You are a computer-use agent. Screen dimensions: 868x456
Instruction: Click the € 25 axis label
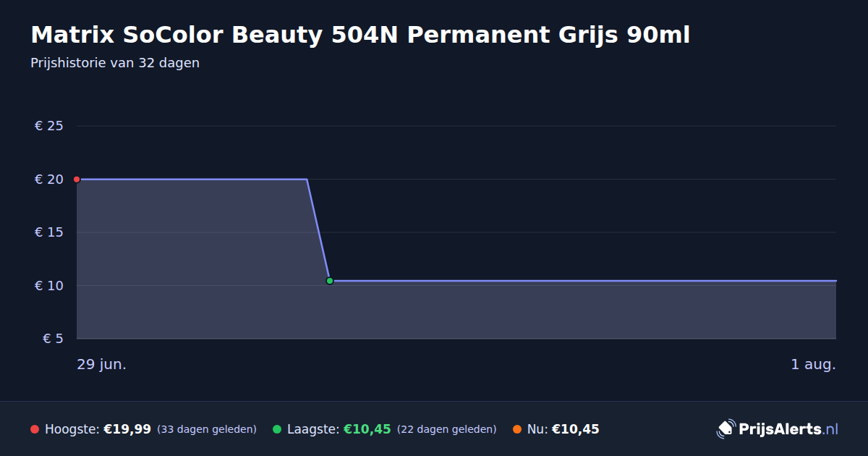click(49, 126)
